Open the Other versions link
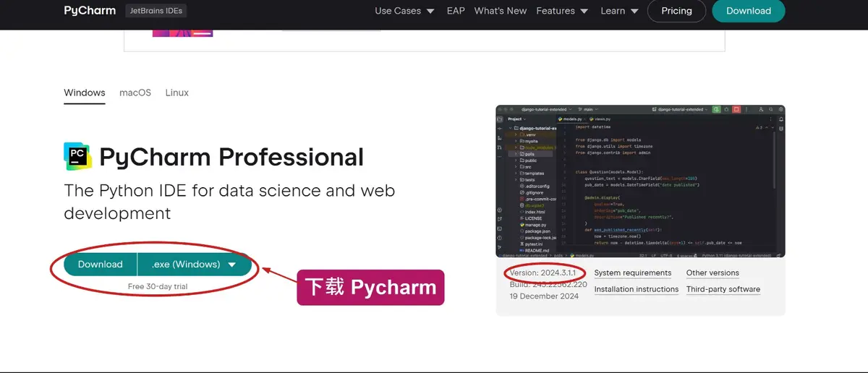This screenshot has height=373, width=868. [x=712, y=273]
